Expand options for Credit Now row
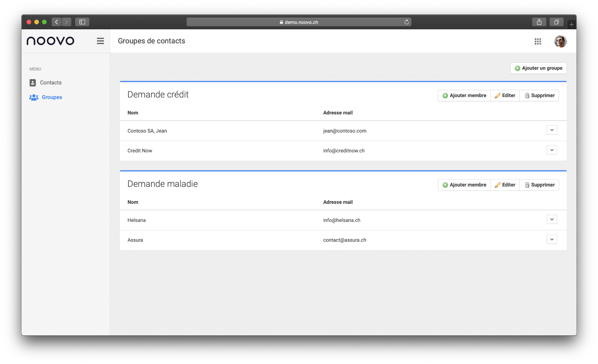The image size is (598, 364). click(551, 150)
